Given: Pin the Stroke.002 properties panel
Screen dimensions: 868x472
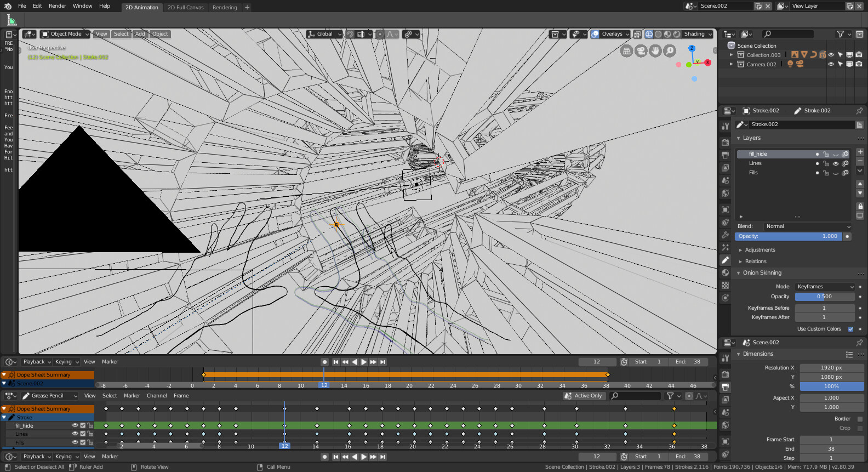Looking at the screenshot, I should [x=859, y=111].
